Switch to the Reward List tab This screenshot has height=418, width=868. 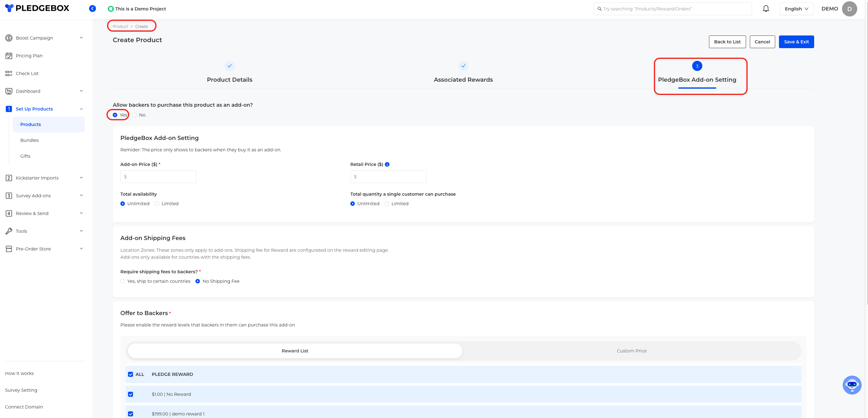(x=295, y=351)
